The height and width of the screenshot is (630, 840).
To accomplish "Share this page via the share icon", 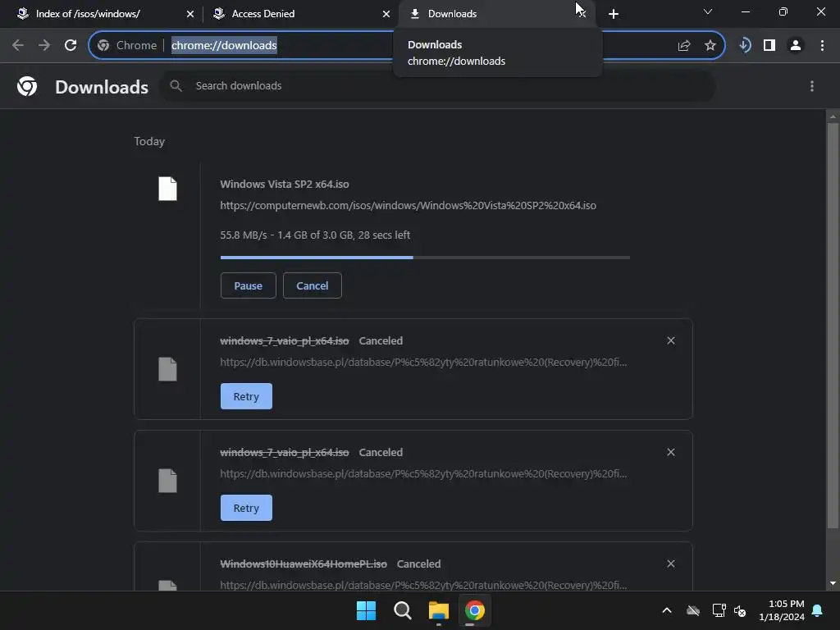I will pos(684,46).
